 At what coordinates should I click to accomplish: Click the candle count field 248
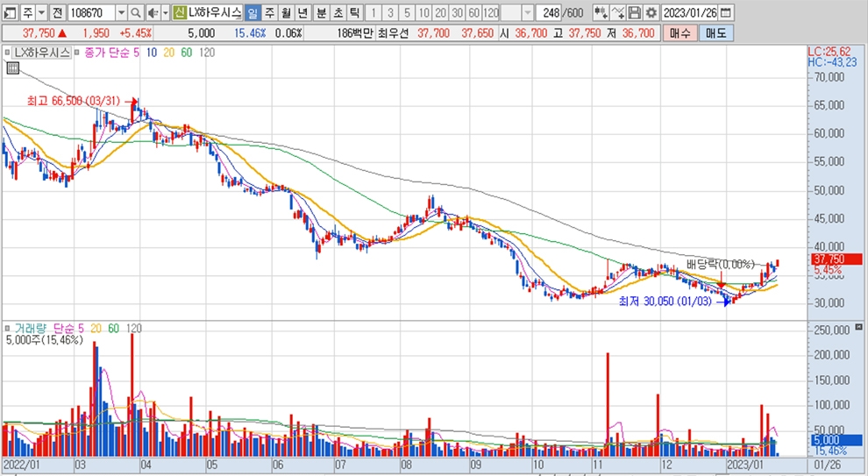point(551,12)
